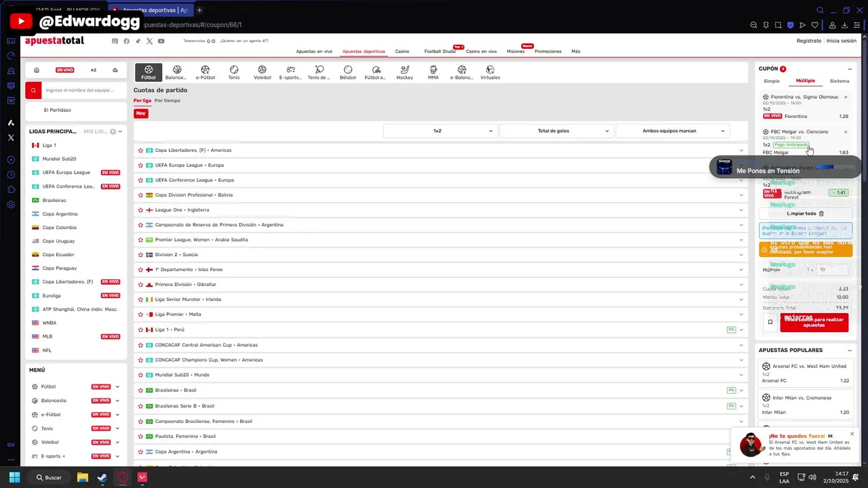Favorite the Mundial Sub20 Mundo star

140,375
